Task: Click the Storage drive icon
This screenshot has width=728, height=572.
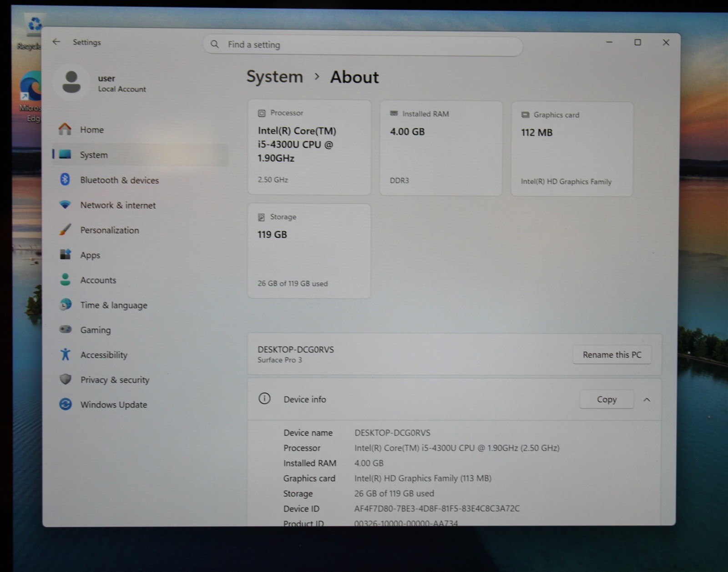Action: pos(261,217)
